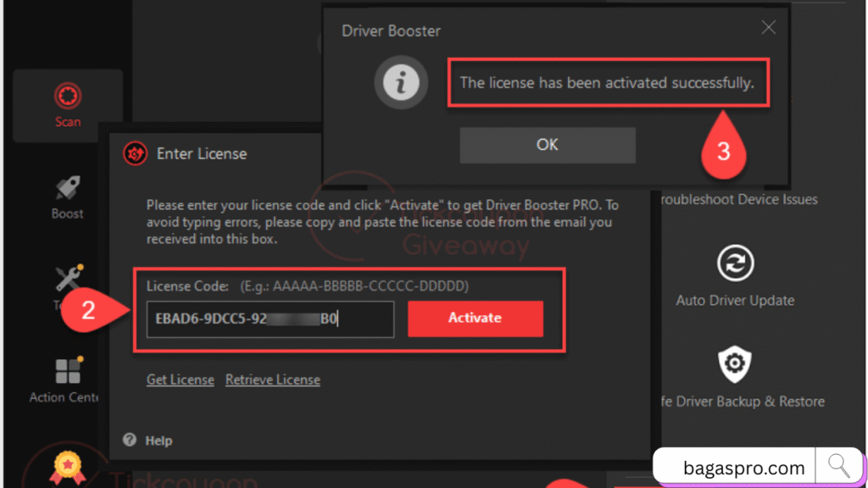Click the Help question mark icon

[129, 440]
